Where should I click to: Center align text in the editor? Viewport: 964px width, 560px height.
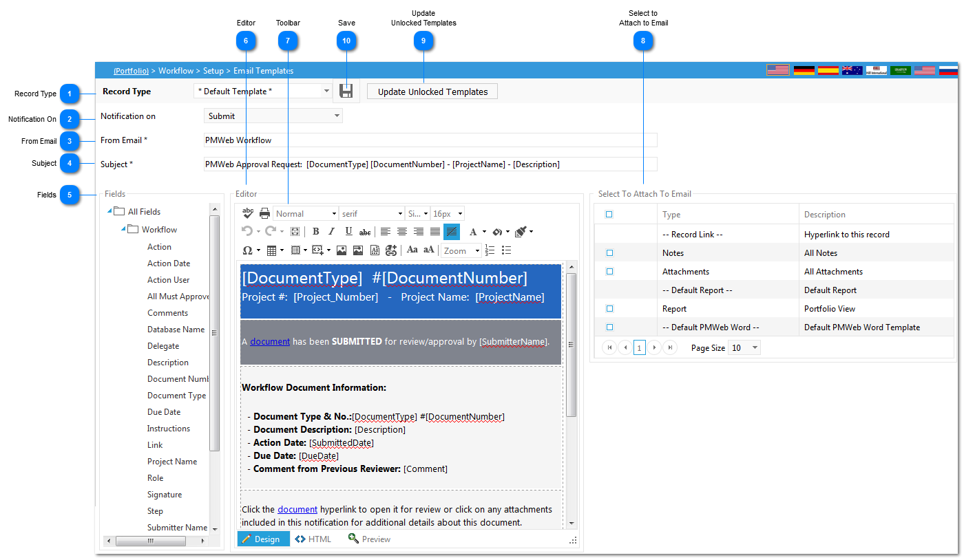coord(402,232)
